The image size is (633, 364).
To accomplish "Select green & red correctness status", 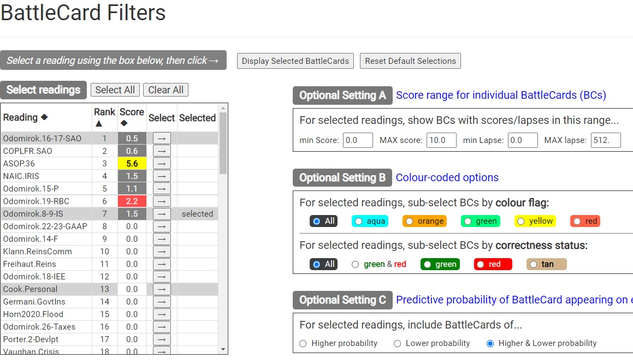I will (x=356, y=264).
